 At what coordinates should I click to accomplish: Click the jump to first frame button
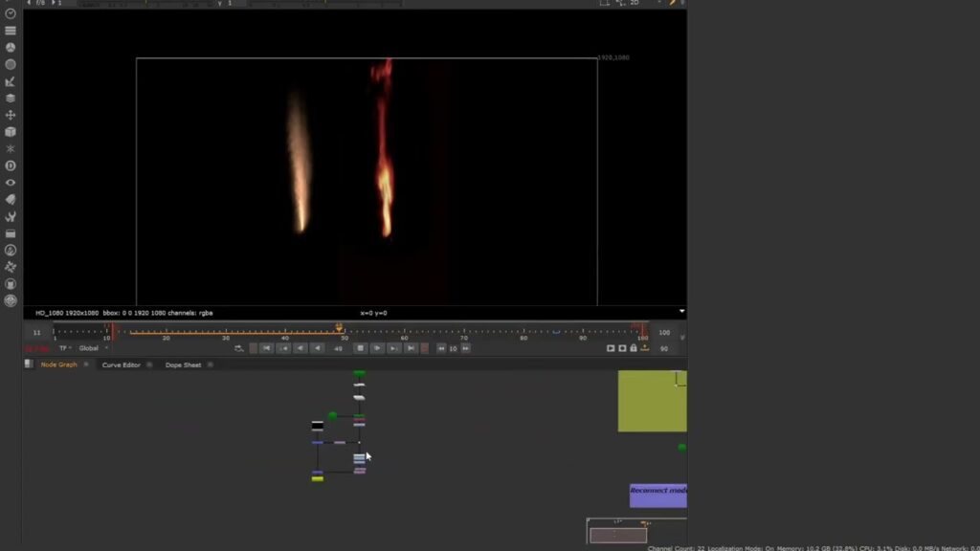click(x=264, y=348)
